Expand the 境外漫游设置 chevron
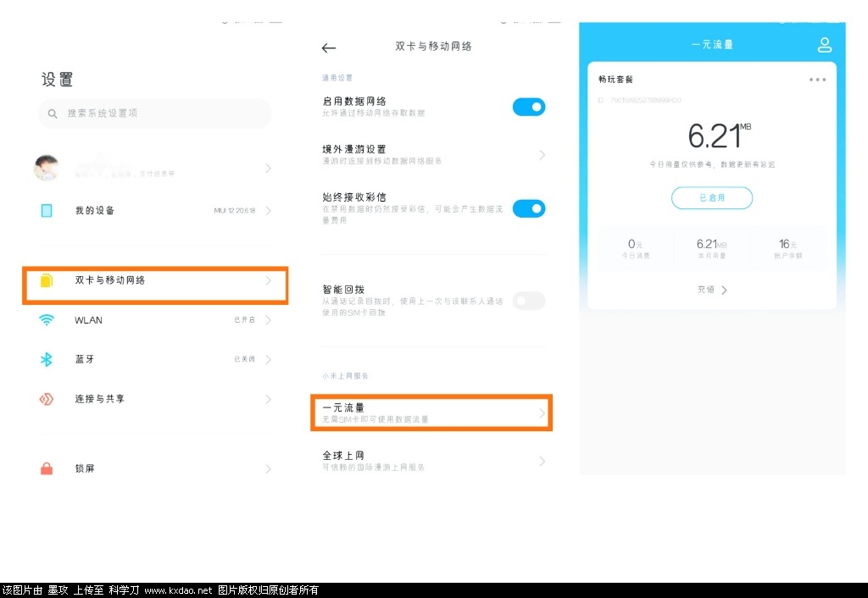This screenshot has height=598, width=868. [x=542, y=155]
